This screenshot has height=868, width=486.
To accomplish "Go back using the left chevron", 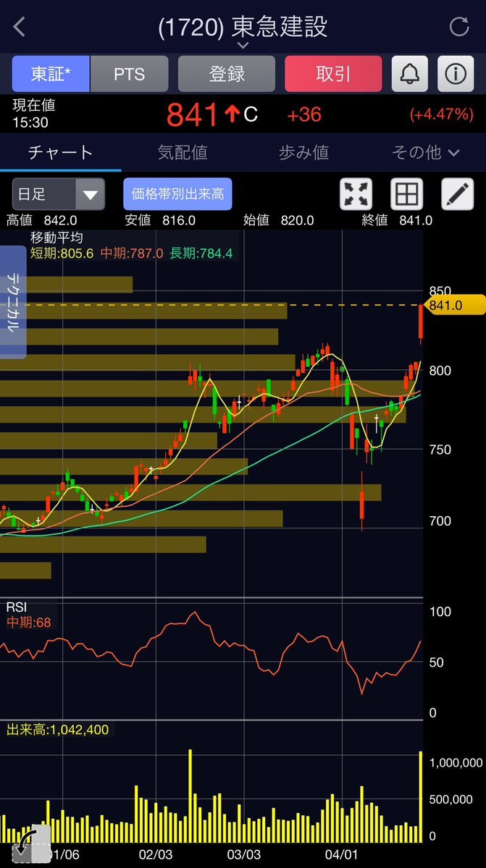I will coord(19,27).
